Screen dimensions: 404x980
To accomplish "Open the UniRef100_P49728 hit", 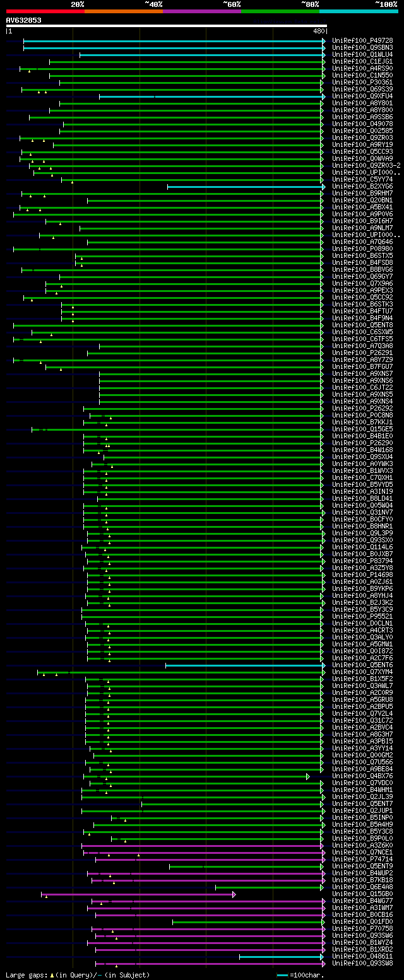I will point(362,41).
